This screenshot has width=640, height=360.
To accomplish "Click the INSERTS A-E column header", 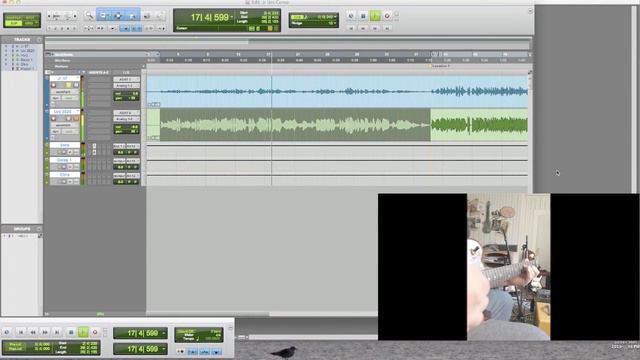I will [98, 73].
